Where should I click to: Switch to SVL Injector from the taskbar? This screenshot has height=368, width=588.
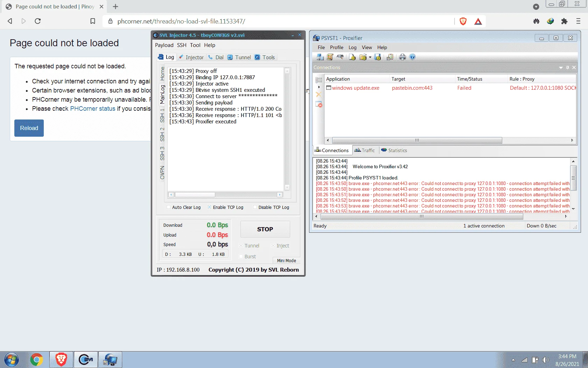pyautogui.click(x=86, y=360)
